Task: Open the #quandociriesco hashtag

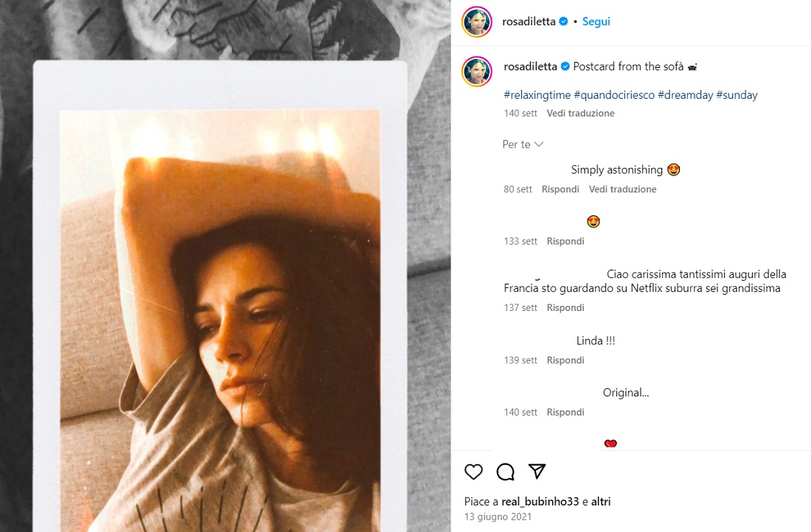Action: (613, 95)
